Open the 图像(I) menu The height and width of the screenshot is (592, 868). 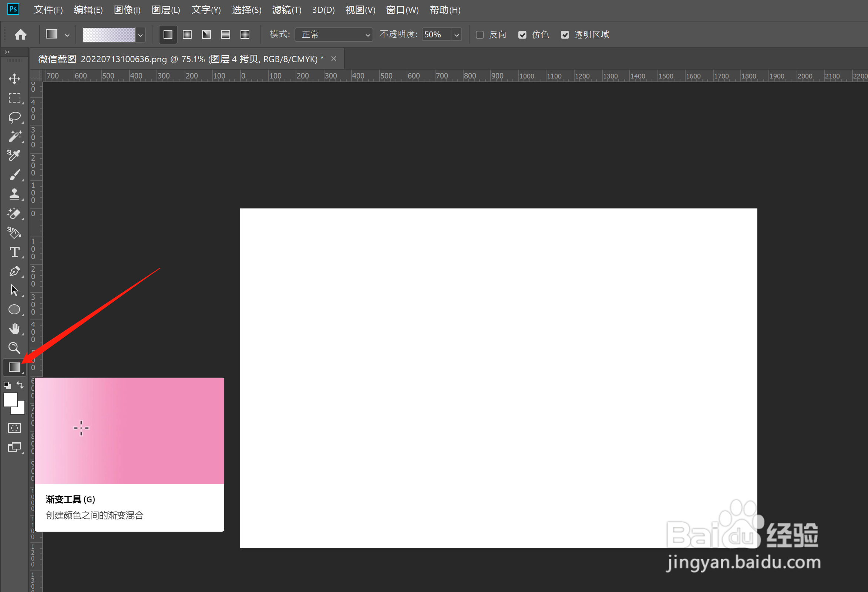(x=127, y=10)
